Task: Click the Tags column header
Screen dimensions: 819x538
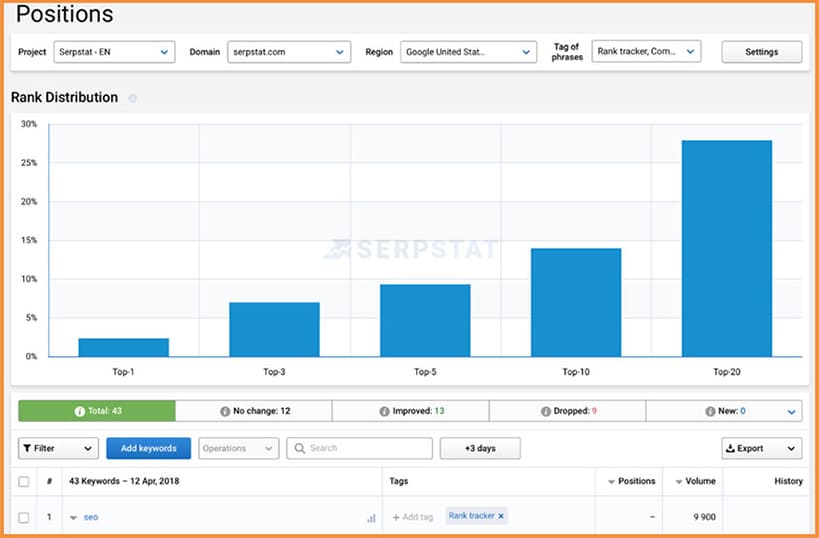Action: point(399,481)
